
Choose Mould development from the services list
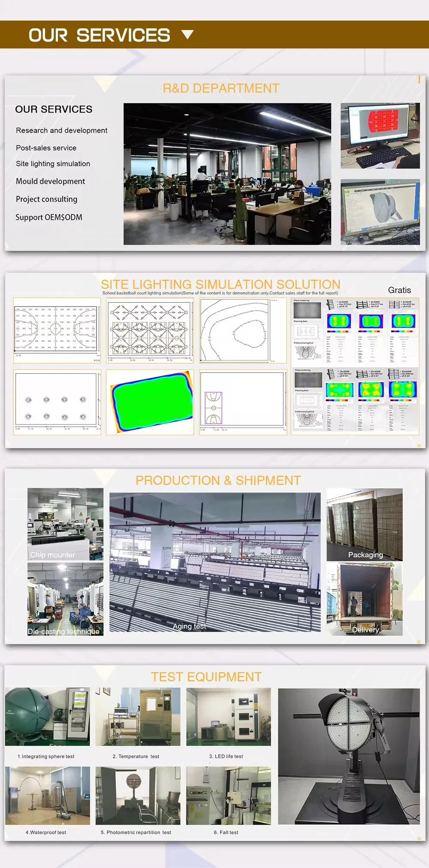point(50,181)
